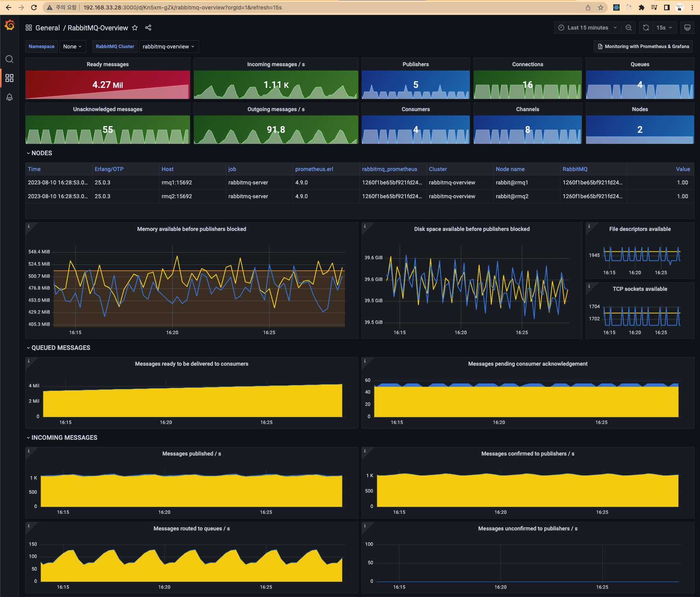Open the Incoming messages / s panel title
This screenshot has width=700, height=597.
click(276, 64)
